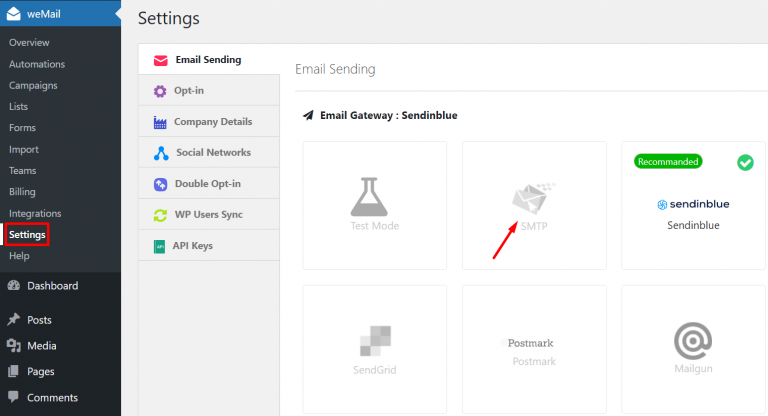Open Campaigns in the weMail menu
768x416 pixels.
click(33, 86)
